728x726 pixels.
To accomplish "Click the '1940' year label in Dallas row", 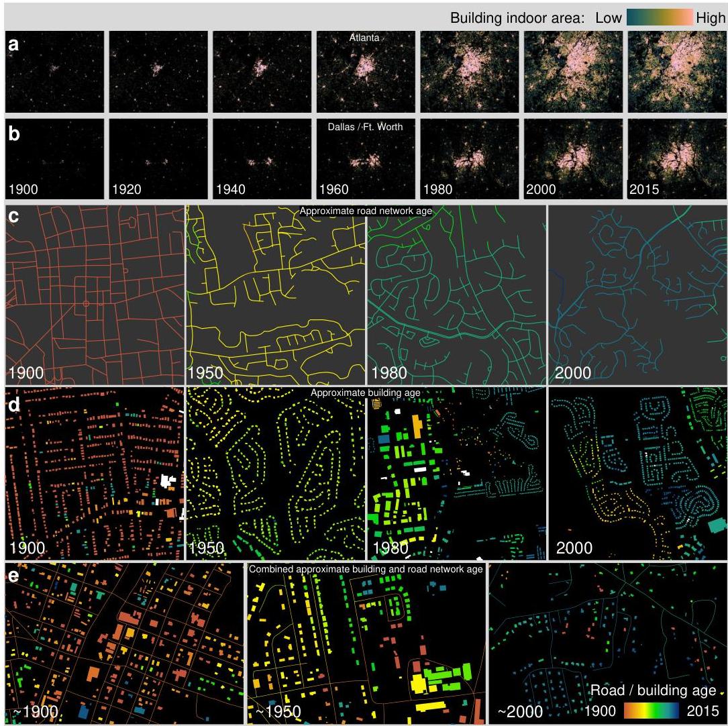I will tap(231, 189).
